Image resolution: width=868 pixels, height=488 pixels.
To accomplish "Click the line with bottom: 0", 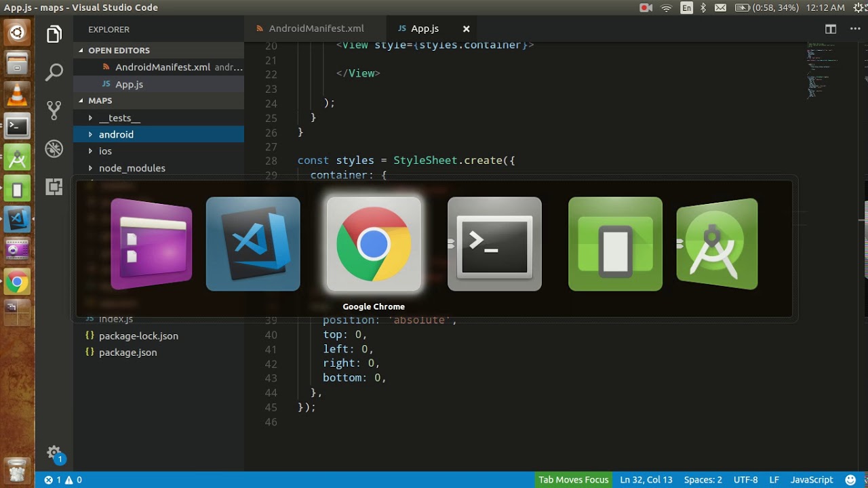I will pos(355,378).
